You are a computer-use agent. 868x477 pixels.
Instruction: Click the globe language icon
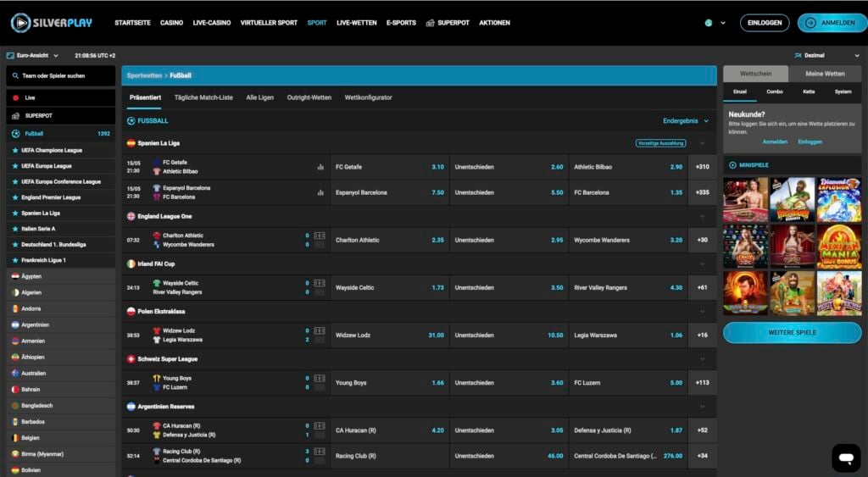click(709, 23)
